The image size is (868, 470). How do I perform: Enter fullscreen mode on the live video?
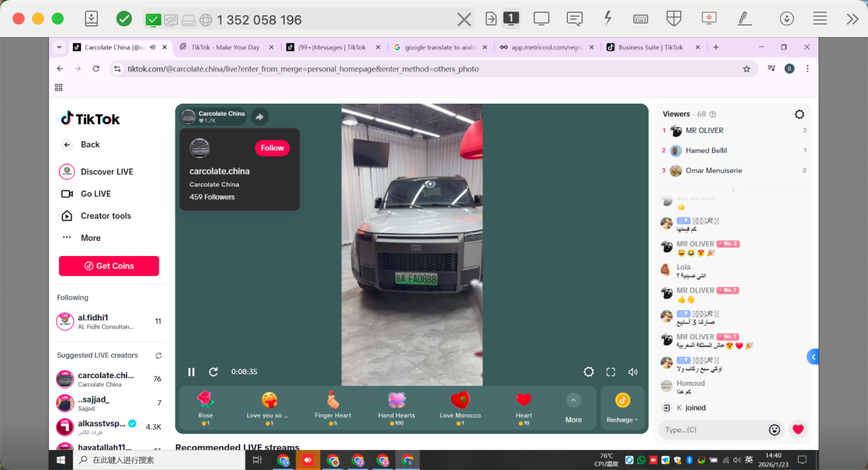click(610, 372)
